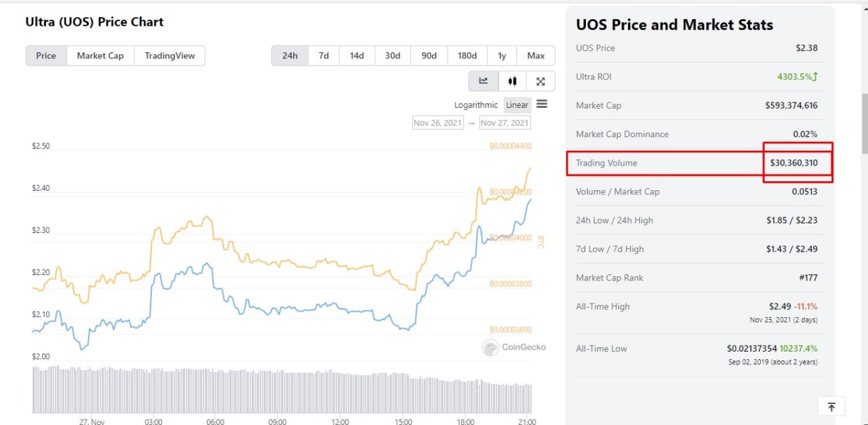Image resolution: width=868 pixels, height=425 pixels.
Task: Edit the Nov 26, 2021 start date
Action: click(x=438, y=123)
